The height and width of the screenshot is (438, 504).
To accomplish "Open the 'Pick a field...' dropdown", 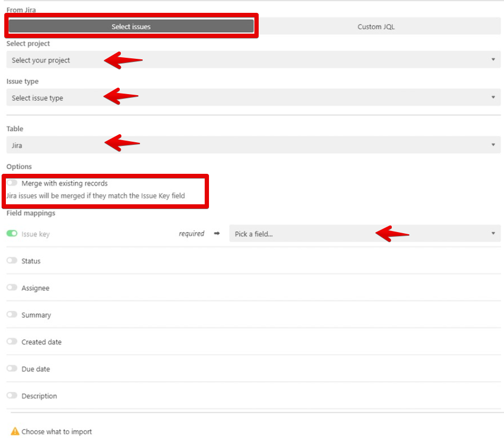I will tap(365, 234).
